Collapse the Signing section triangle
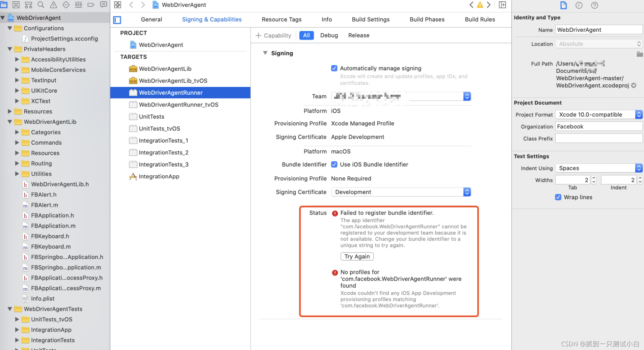644x350 pixels. pyautogui.click(x=265, y=53)
